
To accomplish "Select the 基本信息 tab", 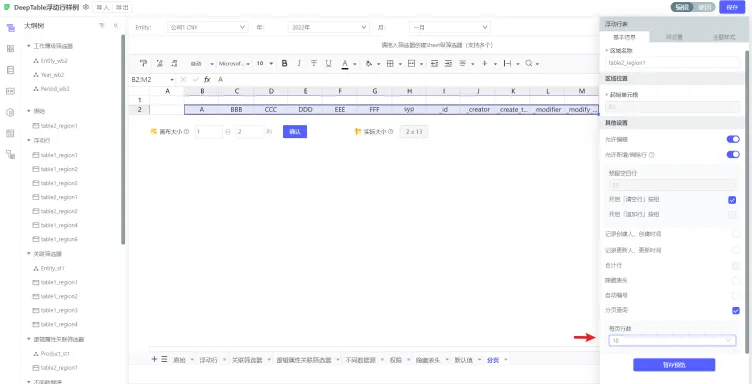I will tap(624, 36).
